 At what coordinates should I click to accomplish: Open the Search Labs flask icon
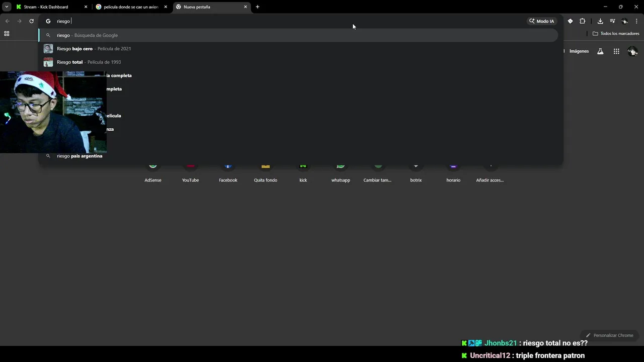pos(600,51)
